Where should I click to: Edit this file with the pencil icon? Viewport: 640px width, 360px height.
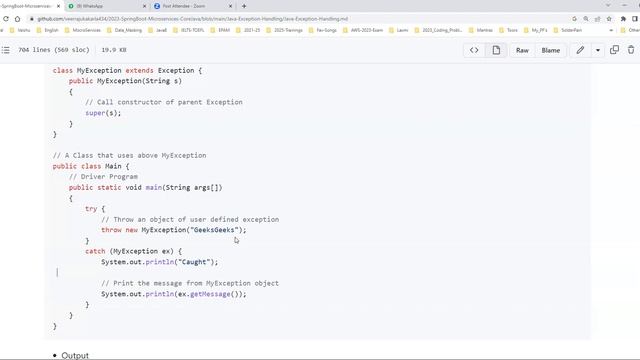(580, 50)
